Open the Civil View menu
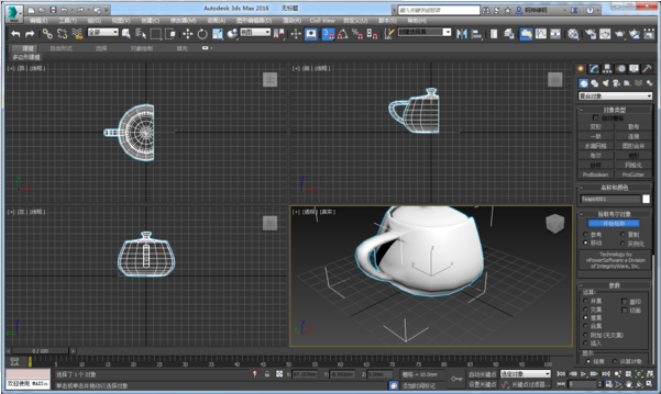 point(322,20)
